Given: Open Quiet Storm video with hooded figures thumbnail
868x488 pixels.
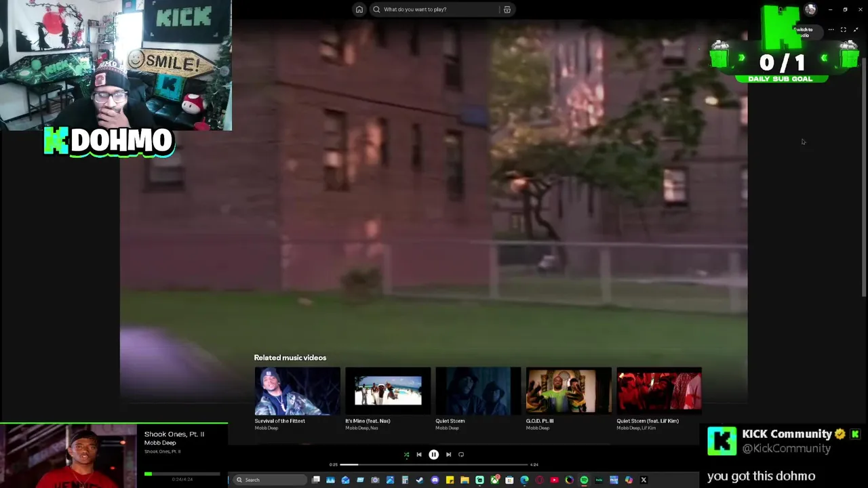Looking at the screenshot, I should pos(478,391).
